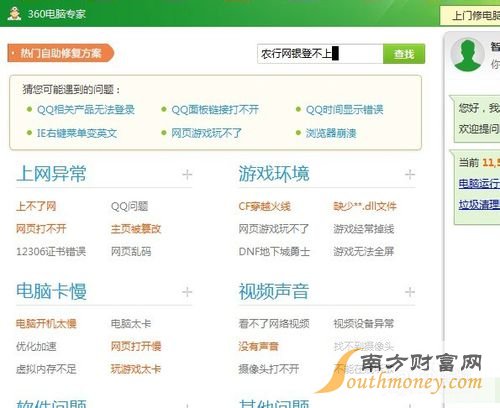Choose 网页游戏玩不了 under 游戏环境
500x408 pixels.
pos(274,229)
